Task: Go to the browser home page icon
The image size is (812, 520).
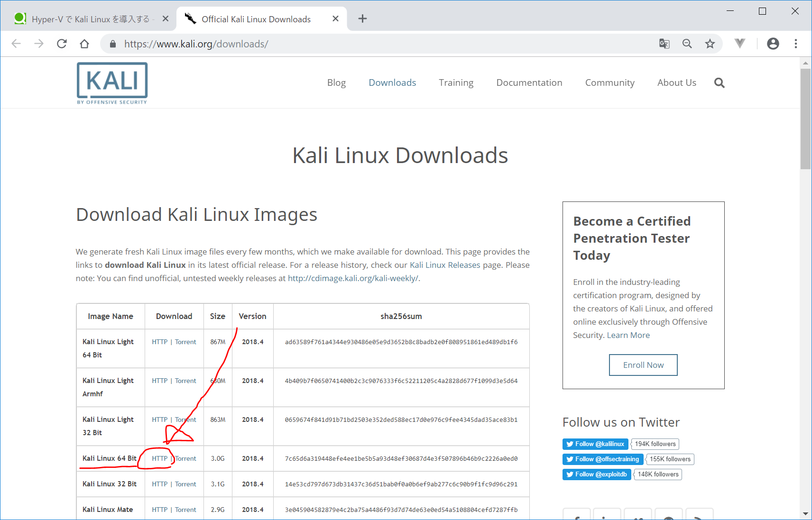Action: pos(84,44)
